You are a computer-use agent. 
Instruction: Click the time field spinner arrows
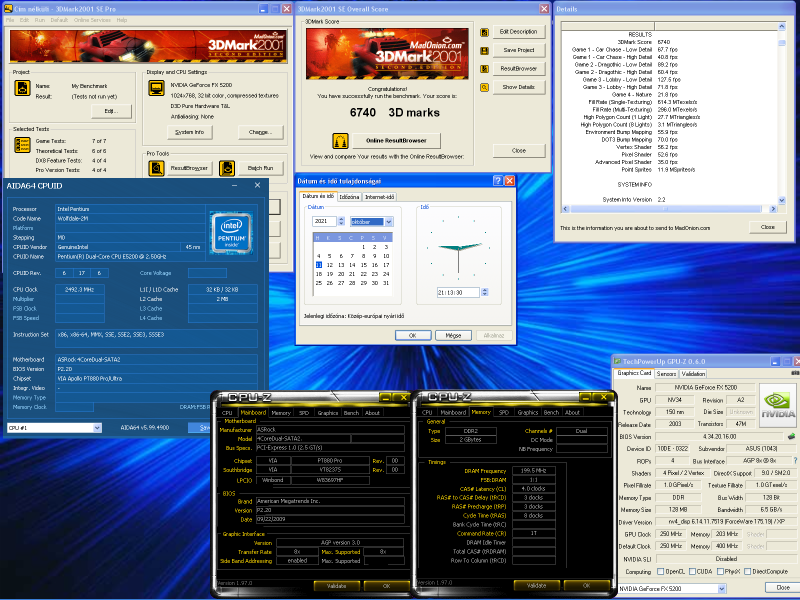(x=485, y=292)
